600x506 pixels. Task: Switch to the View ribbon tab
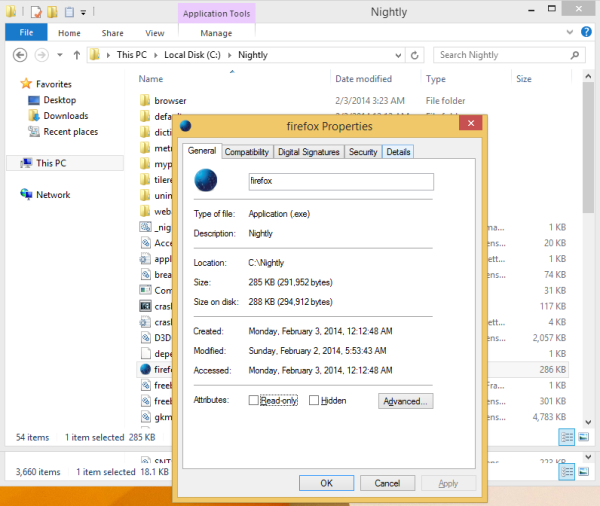[155, 33]
